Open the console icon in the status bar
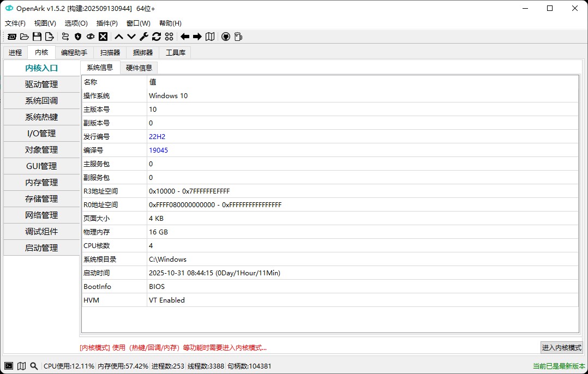Image resolution: width=588 pixels, height=374 pixels. [8, 366]
